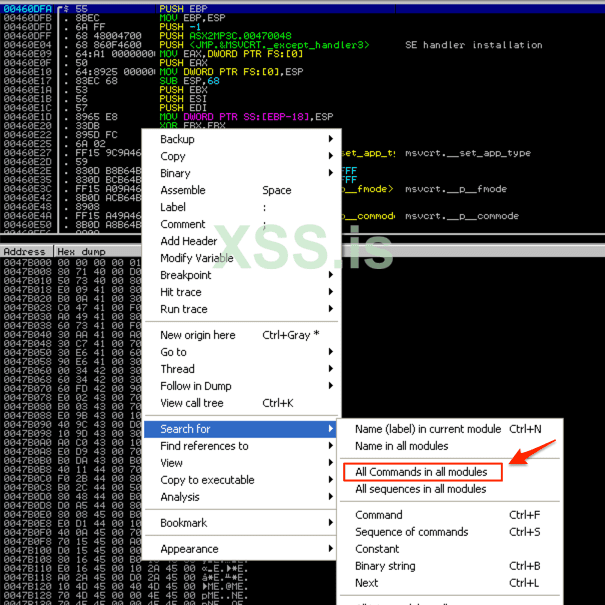Click the highlighted Search for entry

240,429
